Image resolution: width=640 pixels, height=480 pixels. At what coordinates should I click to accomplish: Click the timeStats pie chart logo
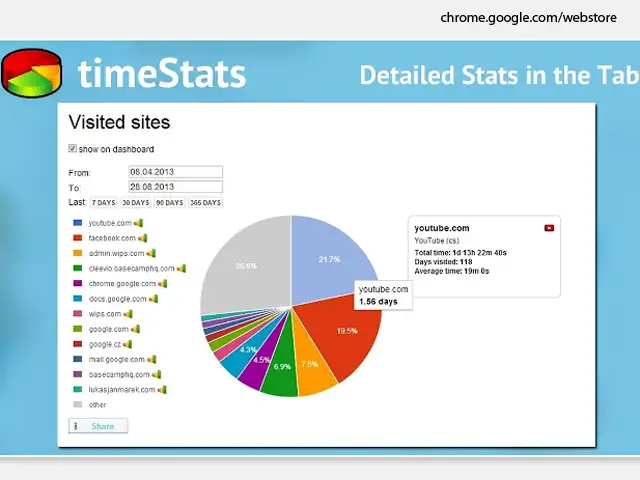tap(33, 75)
